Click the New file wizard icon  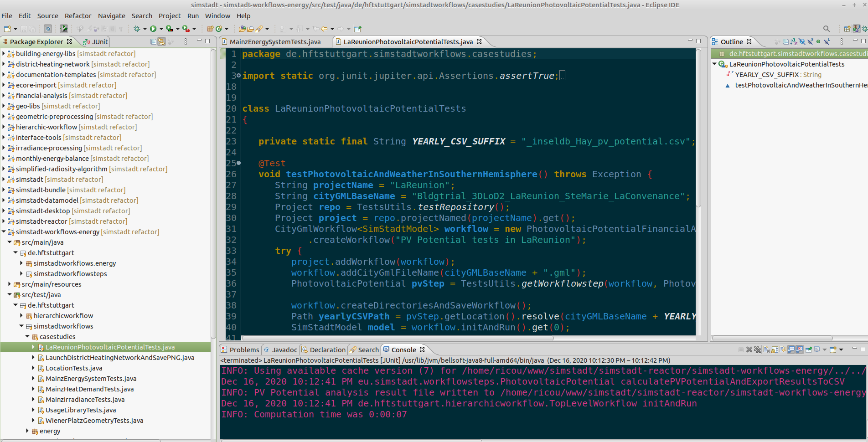[x=8, y=29]
